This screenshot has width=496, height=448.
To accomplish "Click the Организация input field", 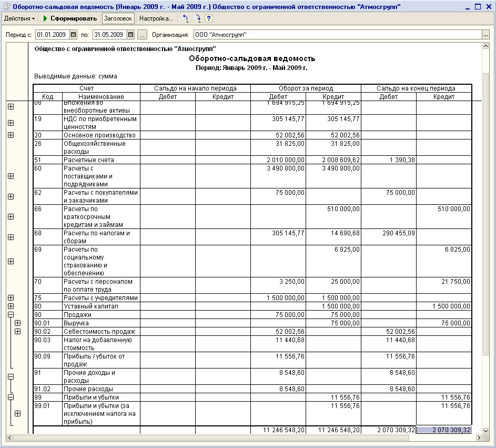I will (337, 35).
